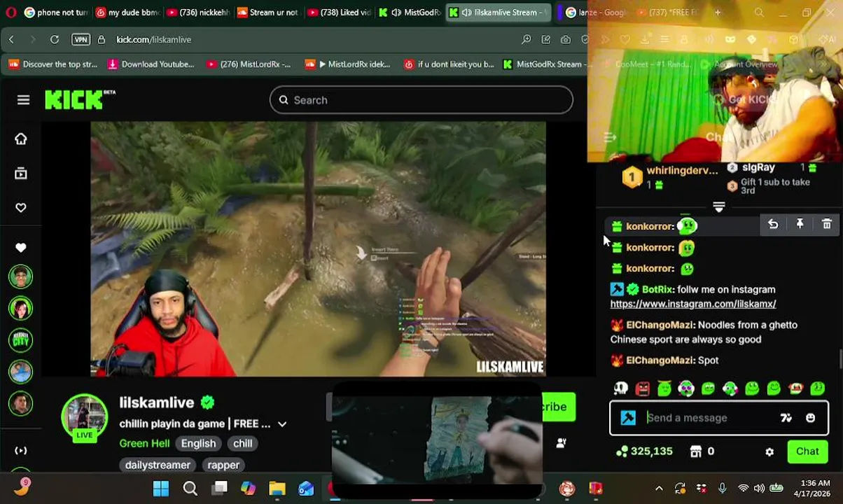Open the viewer list icon below Subscribe
Screen dimensions: 843x504
(561, 443)
